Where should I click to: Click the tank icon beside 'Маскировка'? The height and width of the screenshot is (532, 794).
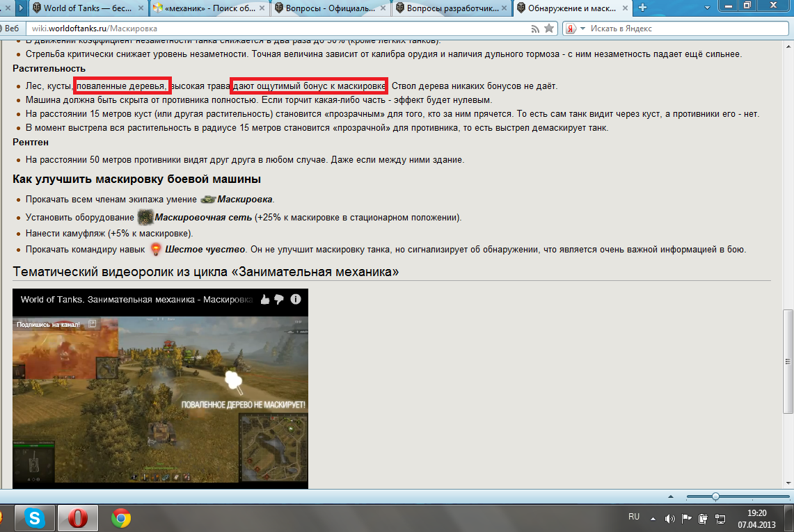(208, 200)
